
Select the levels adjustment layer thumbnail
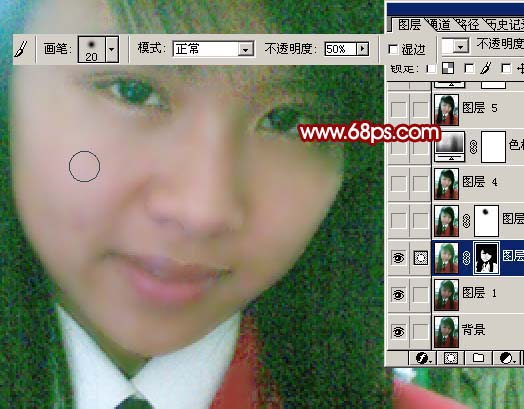(x=450, y=147)
